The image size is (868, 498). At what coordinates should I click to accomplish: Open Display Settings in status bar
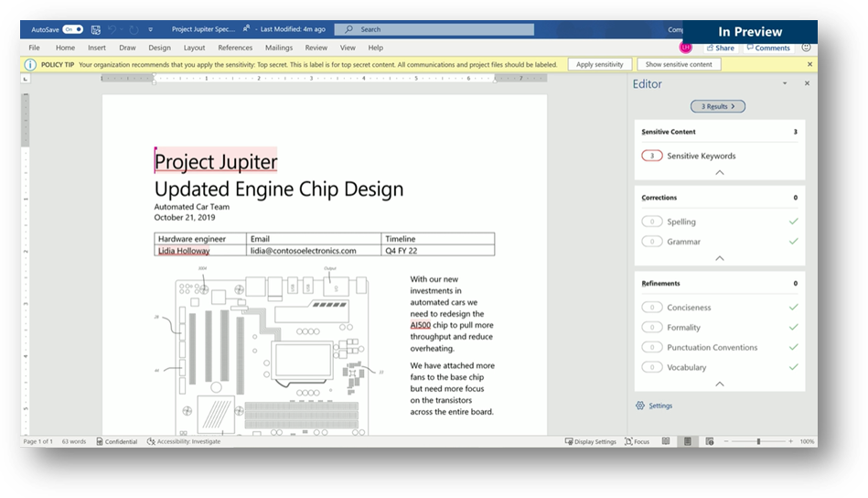tap(590, 441)
